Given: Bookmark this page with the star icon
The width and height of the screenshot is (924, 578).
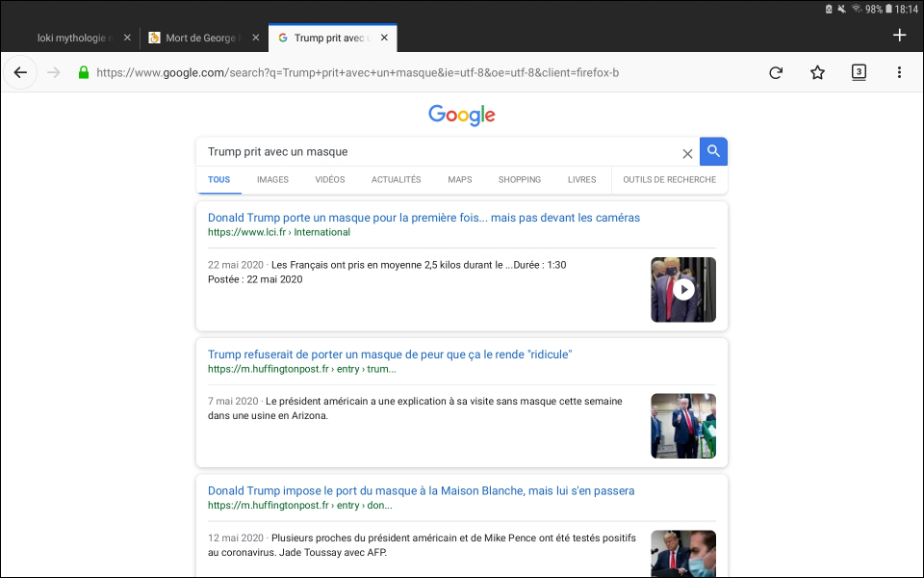Looking at the screenshot, I should coord(817,72).
